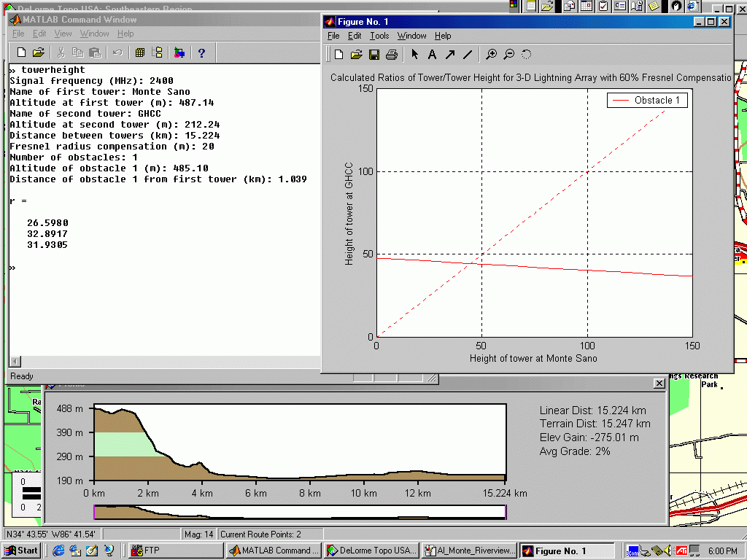Viewport: 747px width, 560px height.
Task: Click Figure No. 1 taskbar button
Action: [568, 551]
